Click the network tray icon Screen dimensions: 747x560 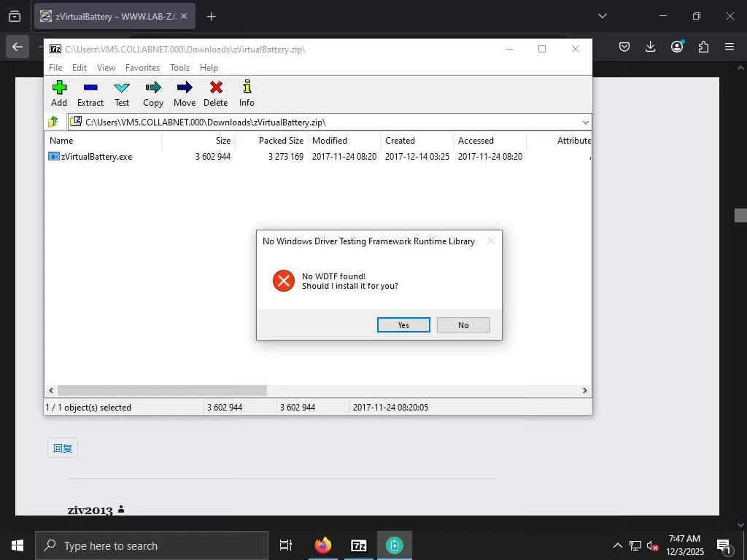(x=635, y=545)
